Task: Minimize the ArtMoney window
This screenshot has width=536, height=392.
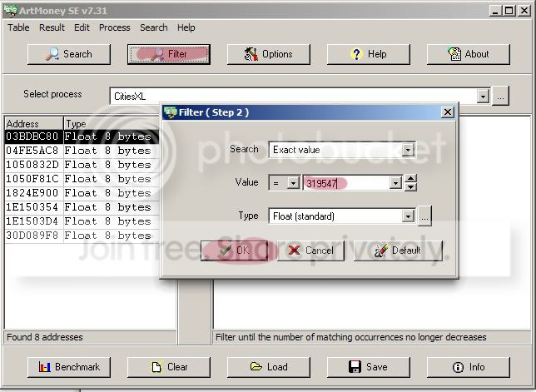Action: click(495, 11)
